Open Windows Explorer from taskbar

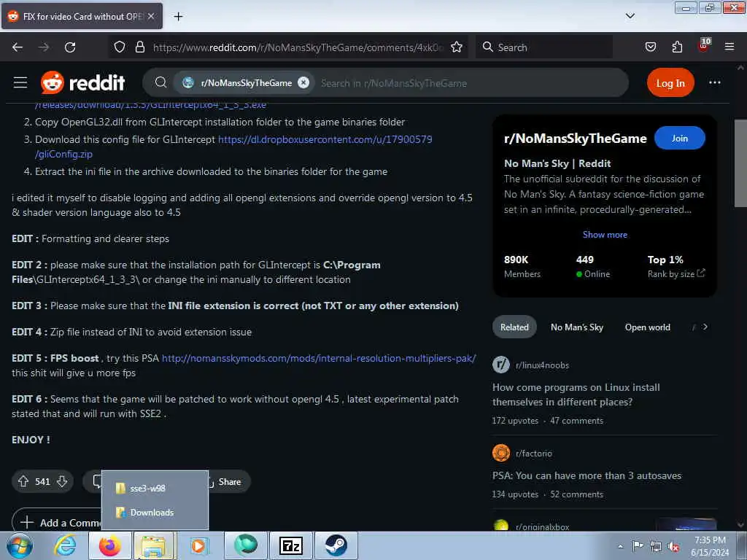(155, 545)
